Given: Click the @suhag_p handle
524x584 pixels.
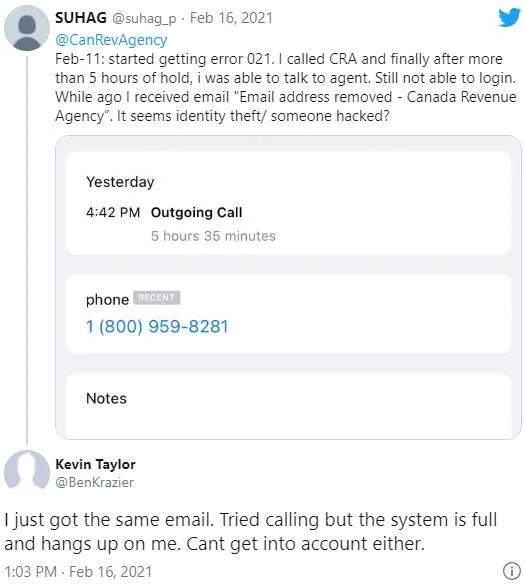Looking at the screenshot, I should (144, 18).
